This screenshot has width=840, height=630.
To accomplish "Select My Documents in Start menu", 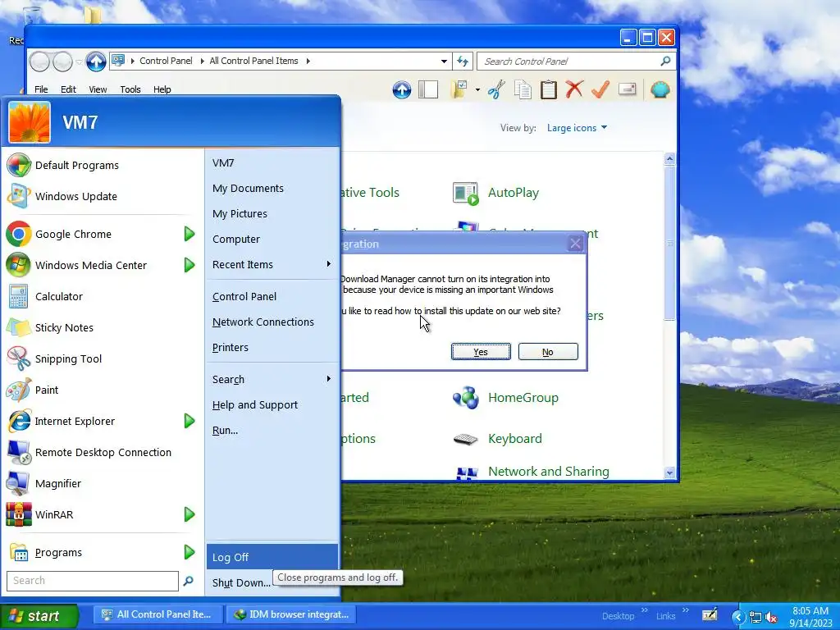I will [272, 188].
